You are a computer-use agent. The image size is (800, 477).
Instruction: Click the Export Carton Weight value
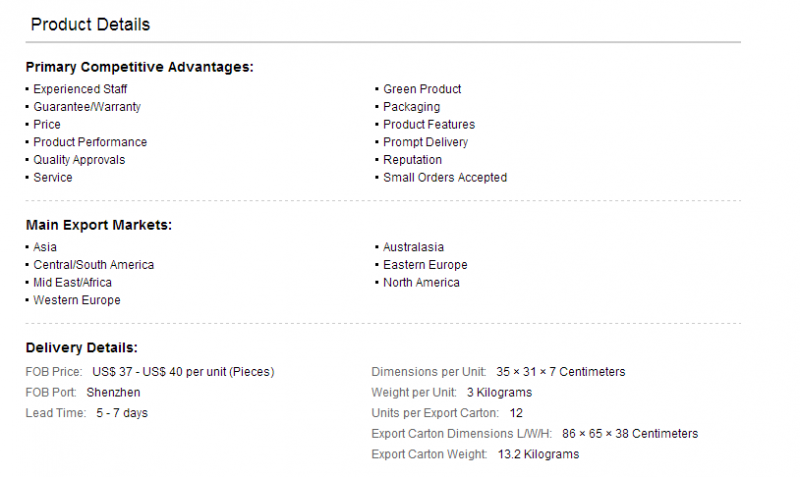(x=538, y=455)
